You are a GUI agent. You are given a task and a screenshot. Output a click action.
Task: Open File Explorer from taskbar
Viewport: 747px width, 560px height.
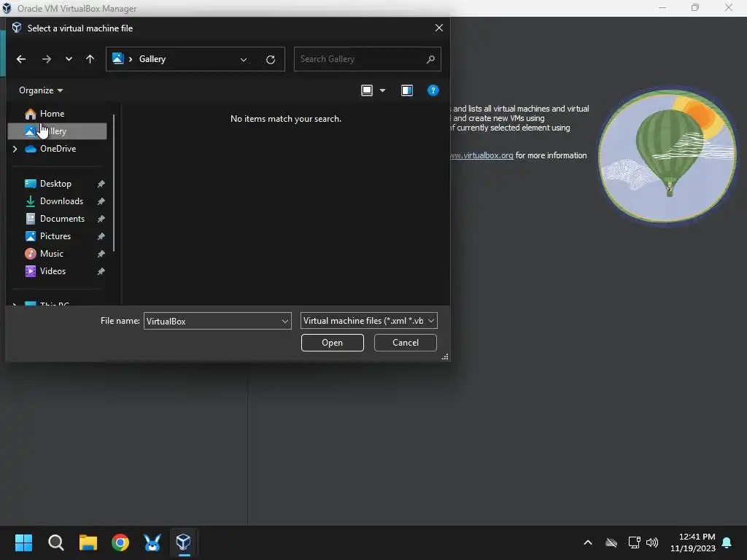88,542
